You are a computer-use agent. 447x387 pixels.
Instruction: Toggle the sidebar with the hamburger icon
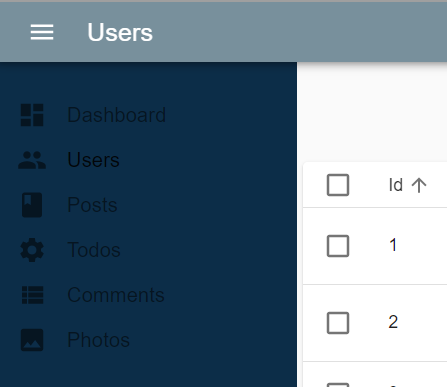pyautogui.click(x=42, y=32)
